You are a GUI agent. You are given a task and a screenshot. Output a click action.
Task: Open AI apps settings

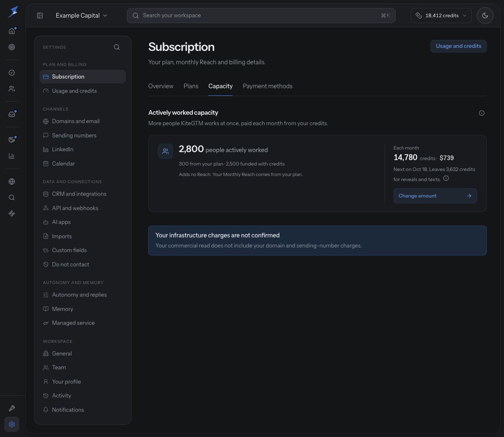point(83,222)
